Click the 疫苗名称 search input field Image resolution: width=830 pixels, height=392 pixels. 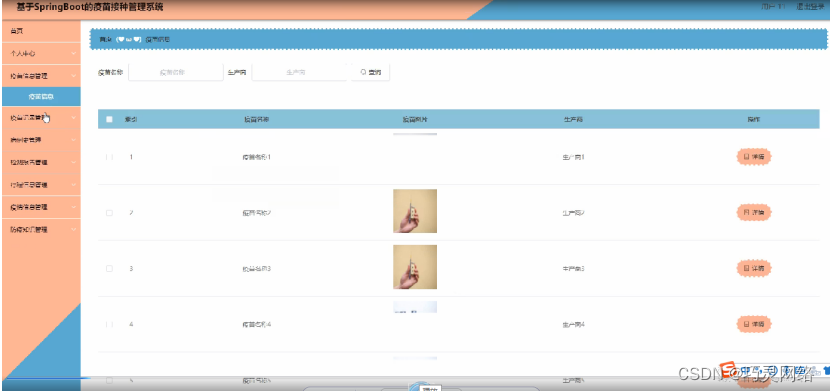pos(176,72)
